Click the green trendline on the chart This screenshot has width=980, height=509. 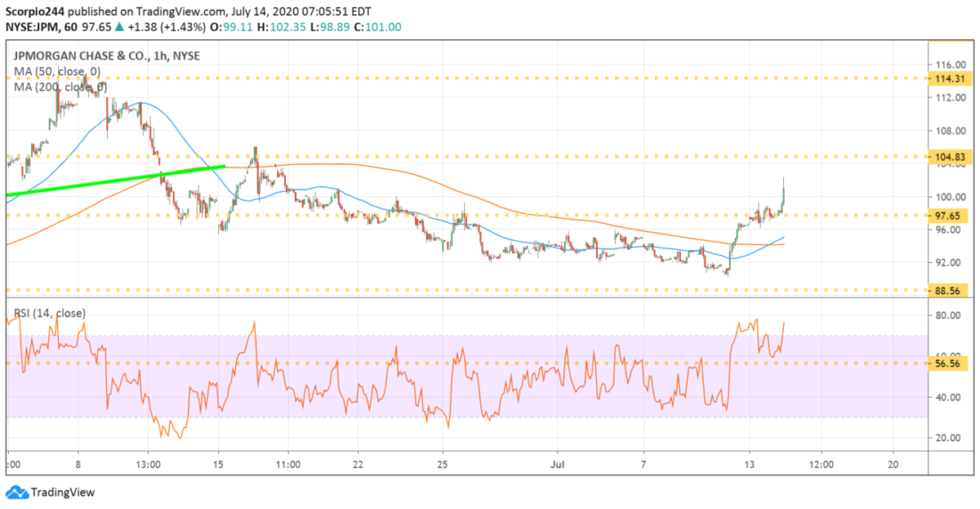(x=116, y=180)
